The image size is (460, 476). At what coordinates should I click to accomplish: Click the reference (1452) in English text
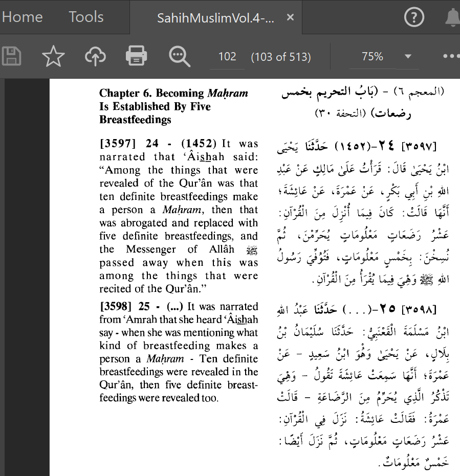(199, 143)
